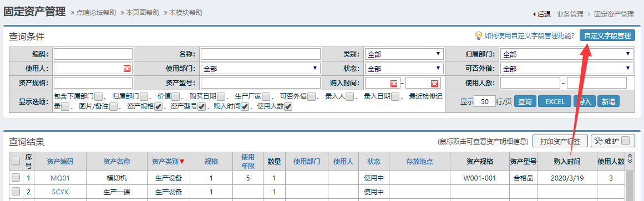Sort by 资产类别 red arrow
The height and width of the screenshot is (201, 644).
click(182, 162)
